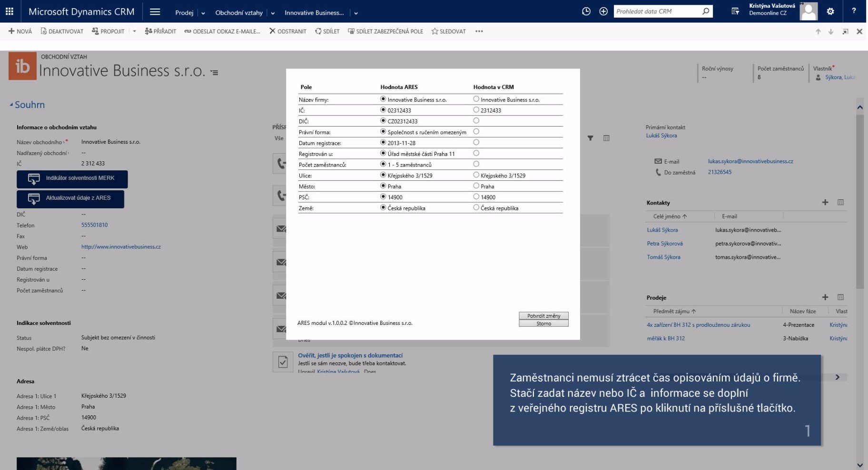This screenshot has height=470, width=868.
Task: Select ARES Právní forma radio button
Action: (x=383, y=131)
